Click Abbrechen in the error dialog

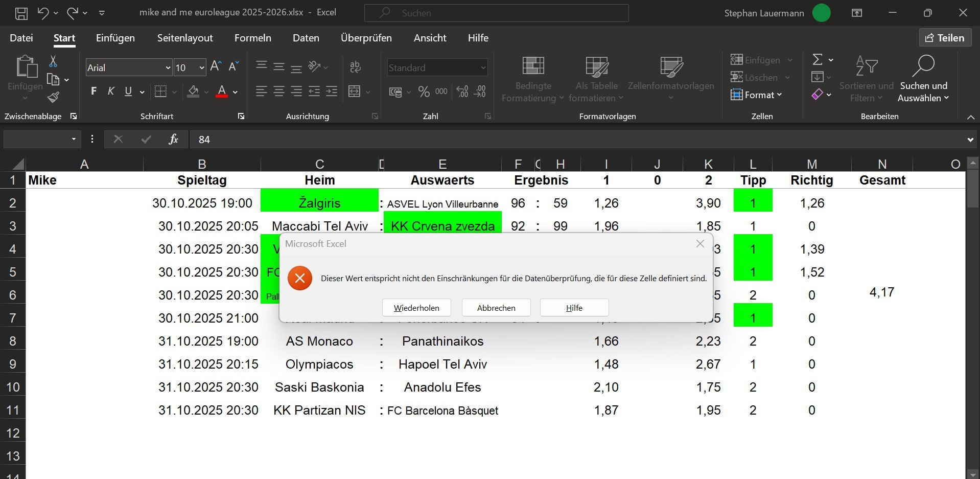(496, 308)
